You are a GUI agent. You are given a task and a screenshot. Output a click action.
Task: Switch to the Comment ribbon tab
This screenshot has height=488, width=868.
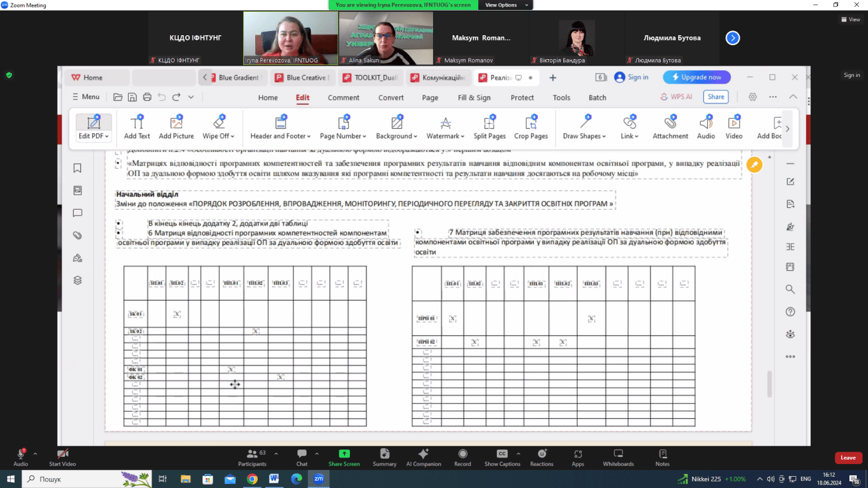343,98
